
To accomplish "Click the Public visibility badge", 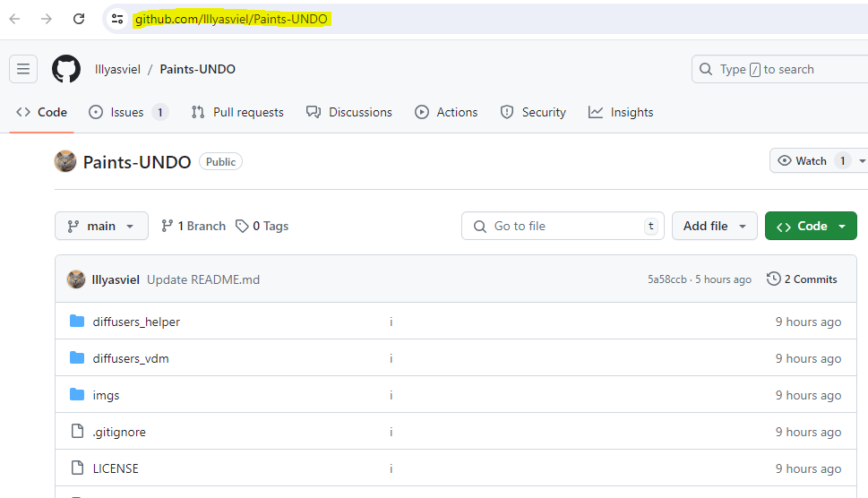I will tap(221, 161).
